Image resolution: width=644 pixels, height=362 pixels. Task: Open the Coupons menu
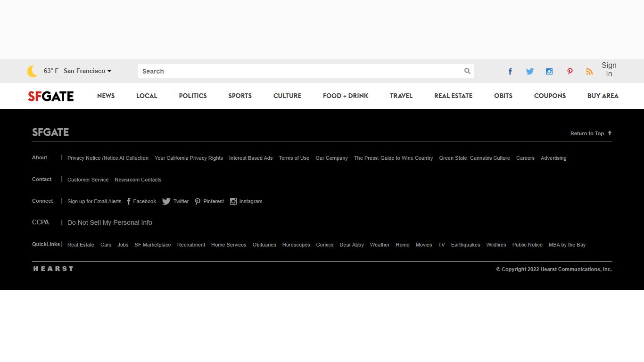point(550,96)
